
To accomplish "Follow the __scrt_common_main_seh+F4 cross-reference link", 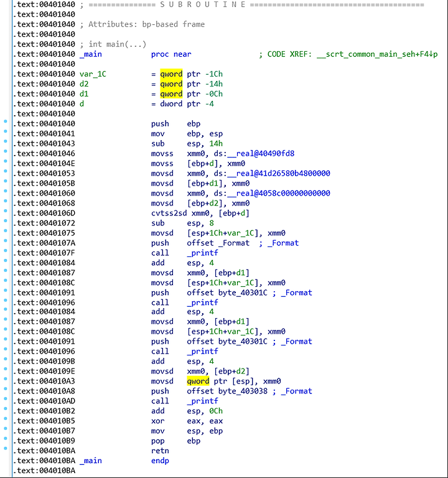I will tap(377, 54).
